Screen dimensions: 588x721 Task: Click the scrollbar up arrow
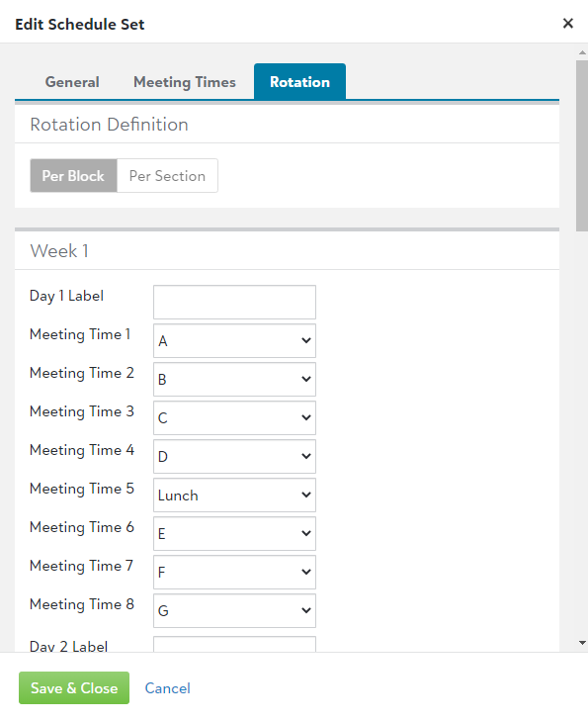(x=582, y=52)
